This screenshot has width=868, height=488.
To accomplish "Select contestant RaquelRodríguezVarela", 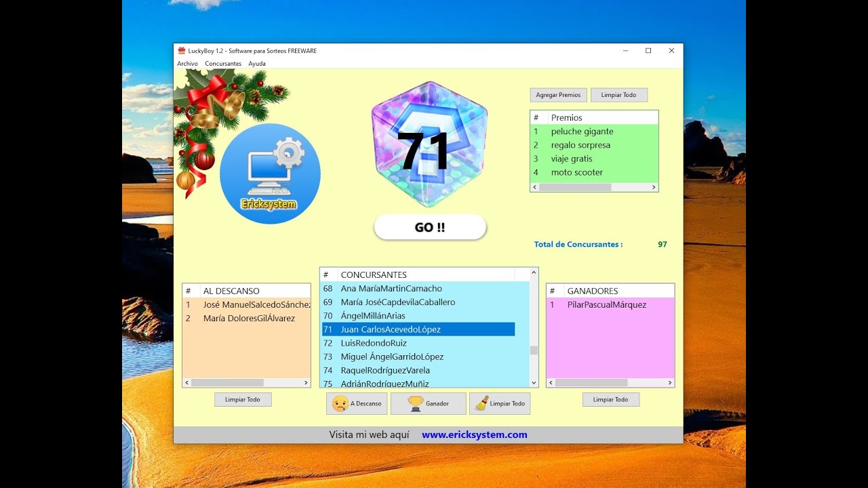I will coord(418,370).
